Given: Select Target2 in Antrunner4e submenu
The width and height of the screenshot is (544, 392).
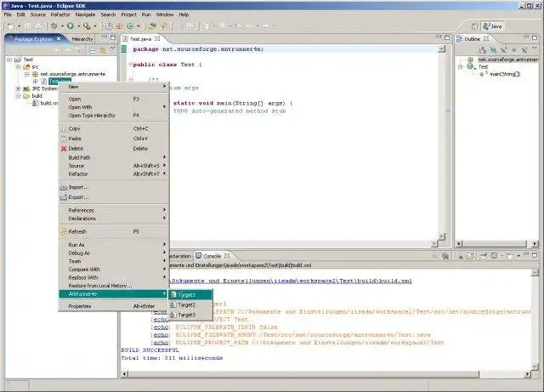Looking at the screenshot, I should coord(190,305).
